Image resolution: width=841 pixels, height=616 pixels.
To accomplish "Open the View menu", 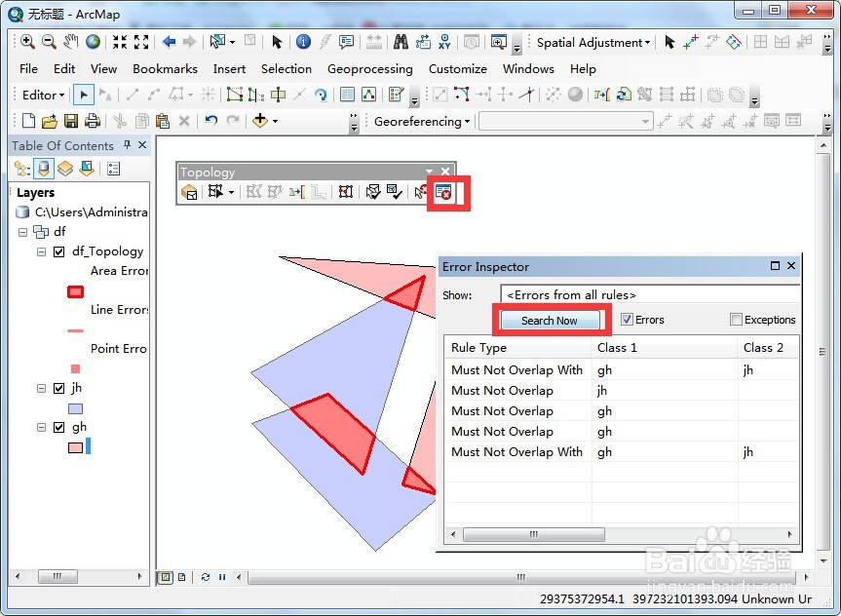I will click(x=103, y=69).
